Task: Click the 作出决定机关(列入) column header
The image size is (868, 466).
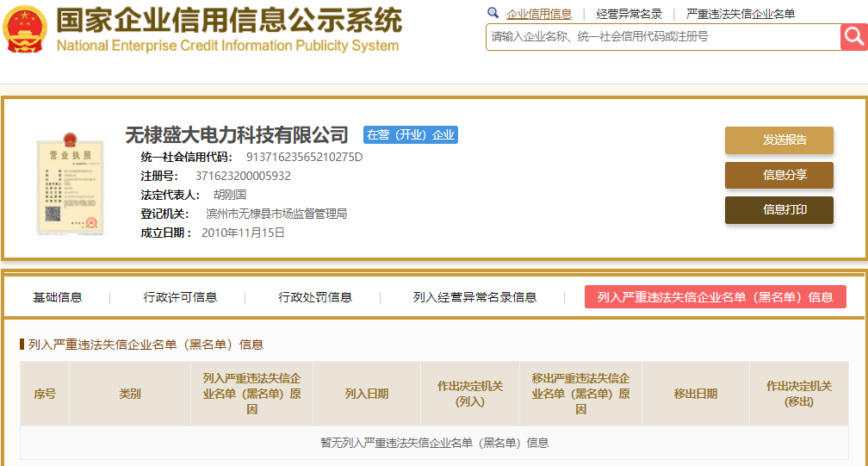Action: [x=470, y=394]
